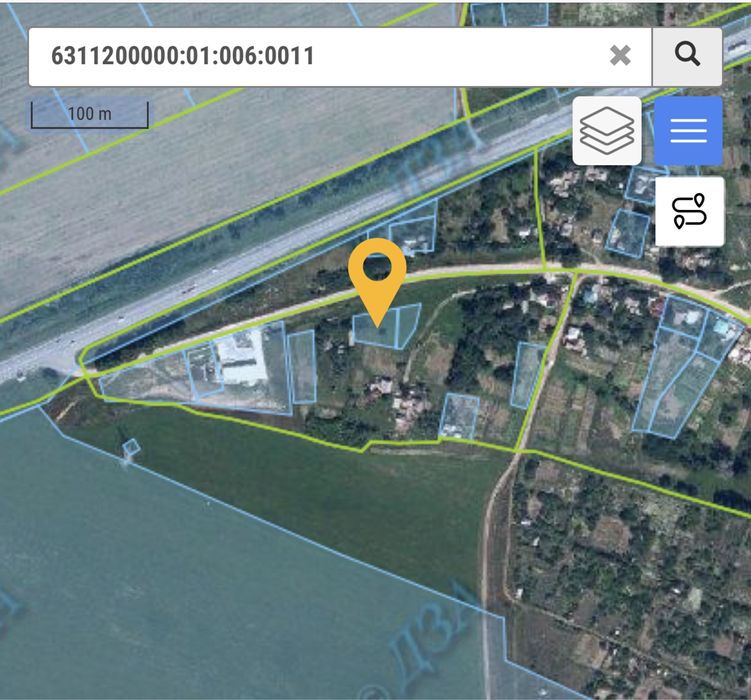Click the 100 m scale bar
This screenshot has height=700, width=751.
90,114
